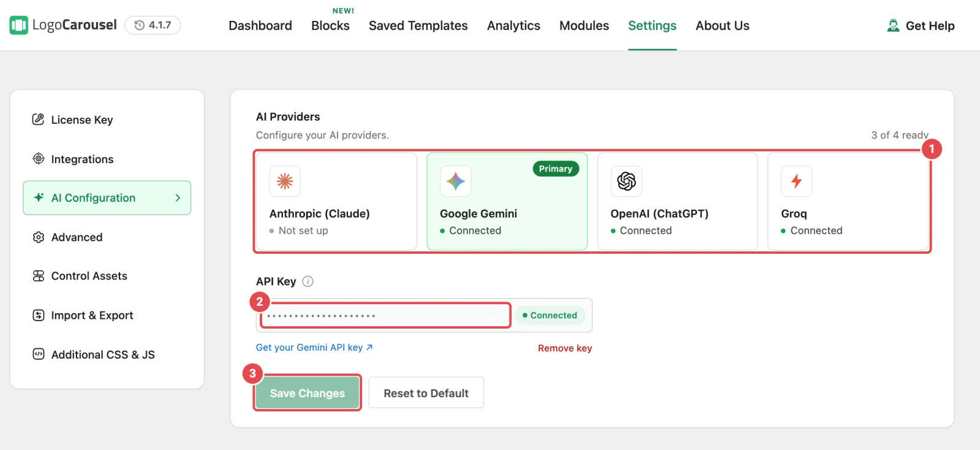Click the AI Configuration sparkle icon

pyautogui.click(x=39, y=197)
